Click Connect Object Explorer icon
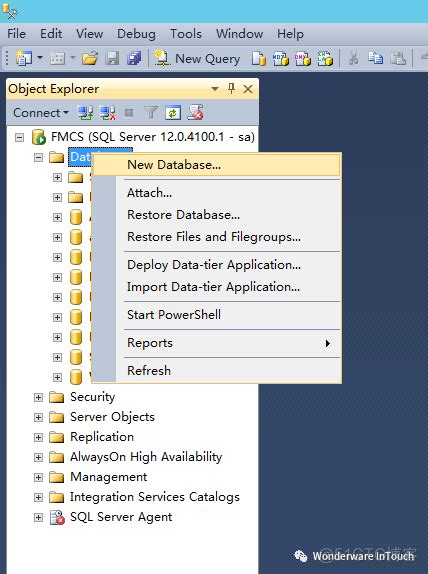 [85, 113]
